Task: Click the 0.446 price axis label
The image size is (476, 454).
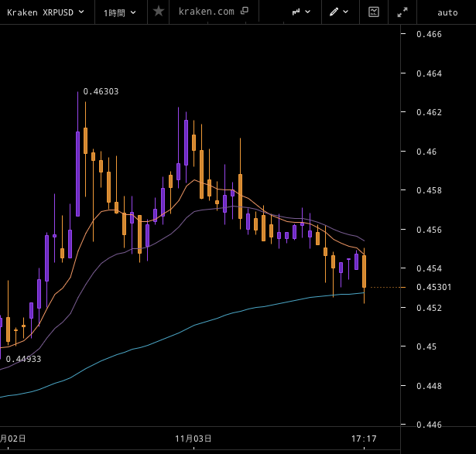Action: [x=429, y=425]
